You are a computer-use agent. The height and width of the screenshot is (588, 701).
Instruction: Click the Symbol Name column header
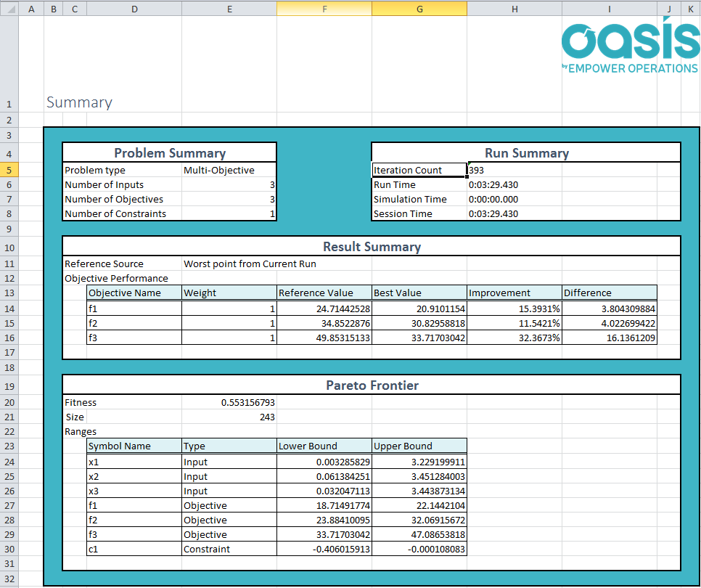(134, 446)
